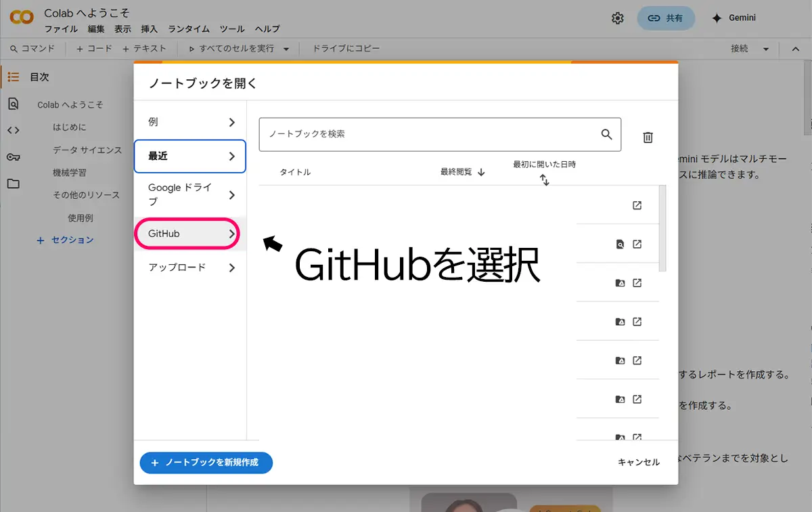Open the 接続 dropdown arrow
This screenshot has width=812, height=512.
point(766,49)
